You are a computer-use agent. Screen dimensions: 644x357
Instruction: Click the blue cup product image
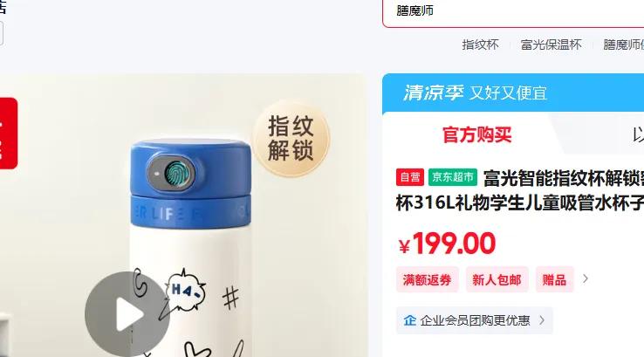coord(183,216)
